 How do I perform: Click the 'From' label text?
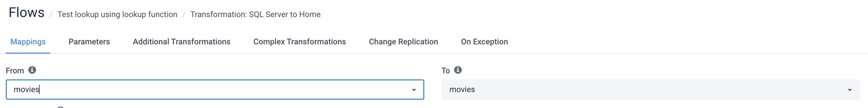(x=15, y=71)
